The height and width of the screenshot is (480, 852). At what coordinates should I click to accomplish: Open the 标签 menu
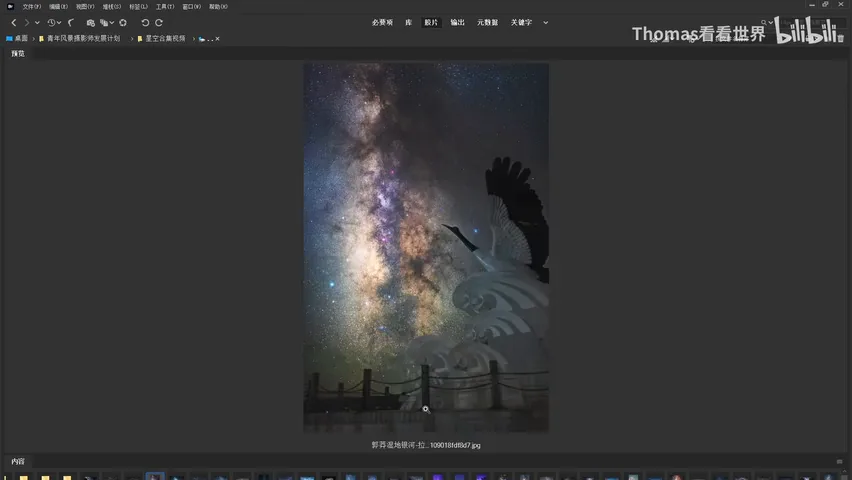coord(138,7)
